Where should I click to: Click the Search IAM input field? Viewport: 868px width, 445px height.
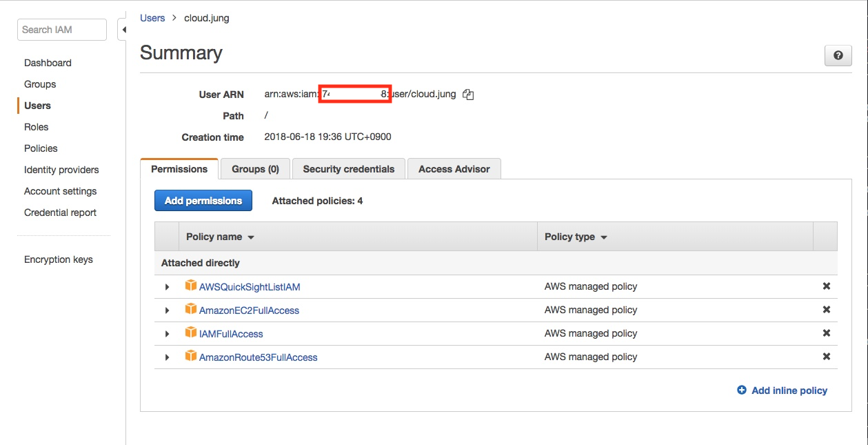pyautogui.click(x=61, y=30)
